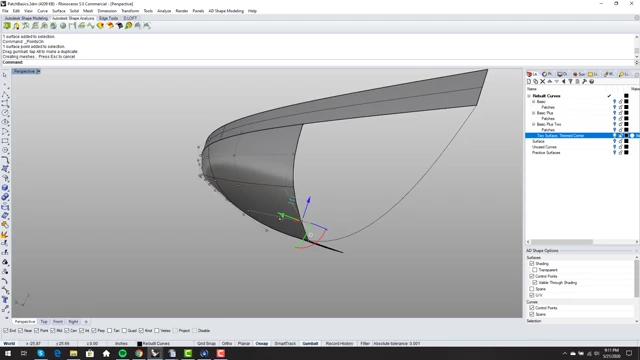Click the new sublayer icon in Layers panel
640x360 pixels.
coord(536,82)
